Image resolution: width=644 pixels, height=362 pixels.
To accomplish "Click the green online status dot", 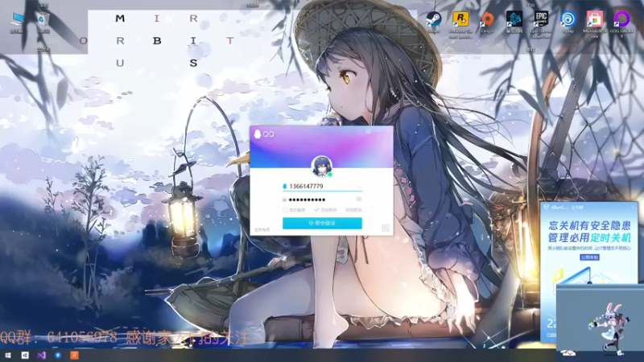I will click(x=330, y=175).
